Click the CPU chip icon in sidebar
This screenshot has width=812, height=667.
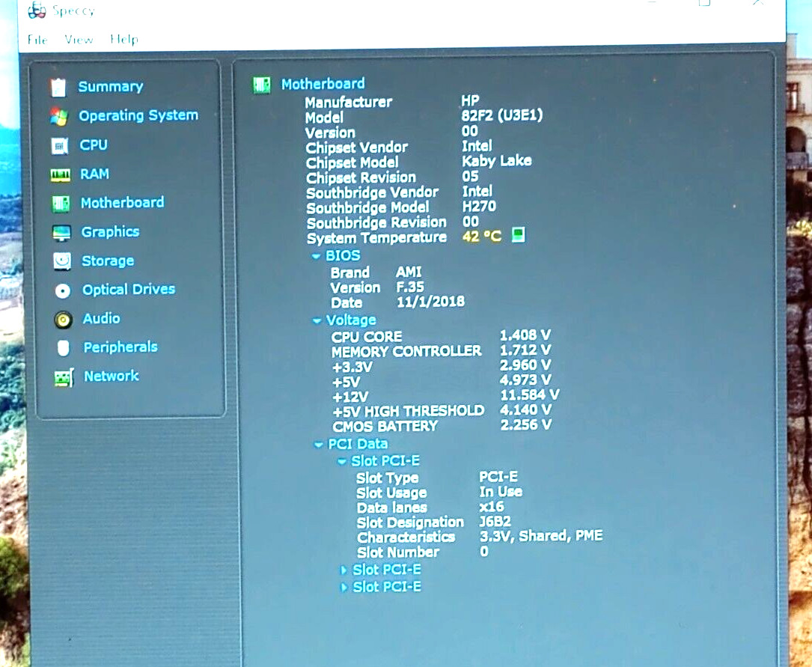[x=60, y=146]
